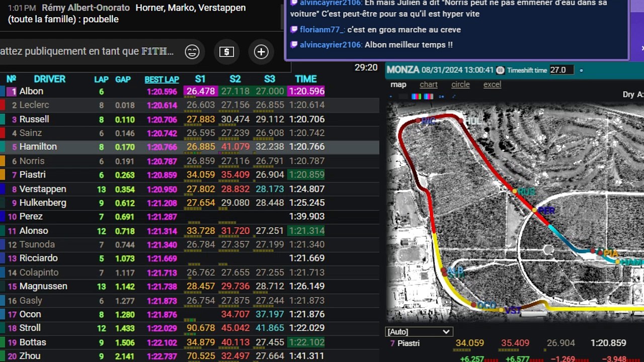Click the round pause icon beside Timeshift time

500,70
